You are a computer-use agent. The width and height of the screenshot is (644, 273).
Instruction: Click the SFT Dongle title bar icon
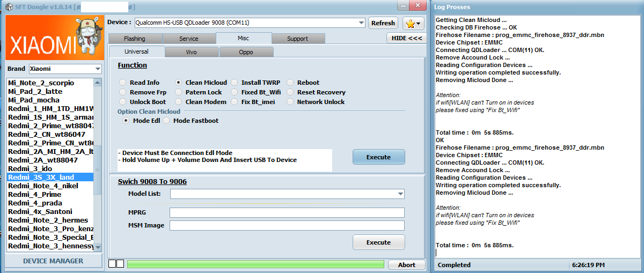point(9,6)
